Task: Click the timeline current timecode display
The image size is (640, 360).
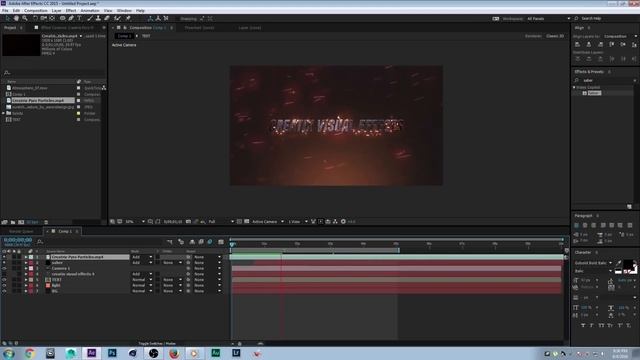Action: [x=18, y=240]
